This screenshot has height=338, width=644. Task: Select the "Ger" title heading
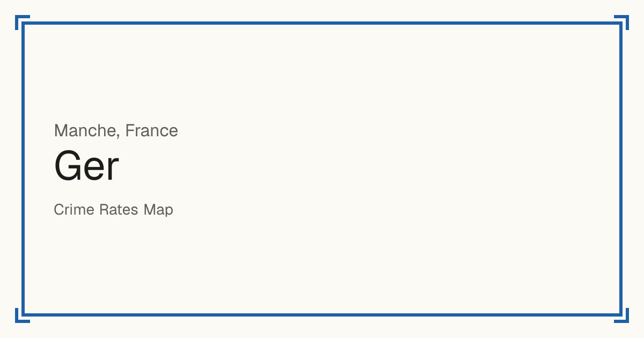pos(86,166)
